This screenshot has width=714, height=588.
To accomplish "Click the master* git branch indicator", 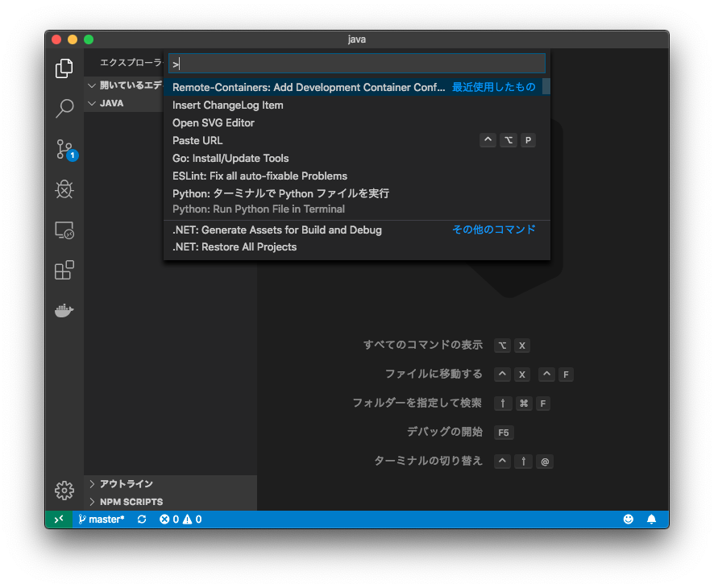I will click(101, 520).
